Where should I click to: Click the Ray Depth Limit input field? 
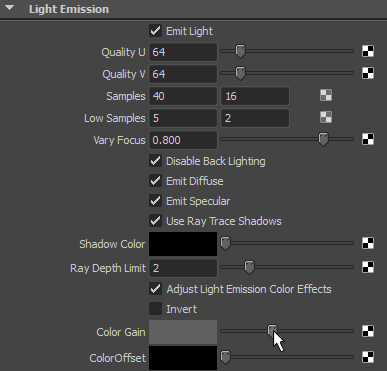click(183, 268)
